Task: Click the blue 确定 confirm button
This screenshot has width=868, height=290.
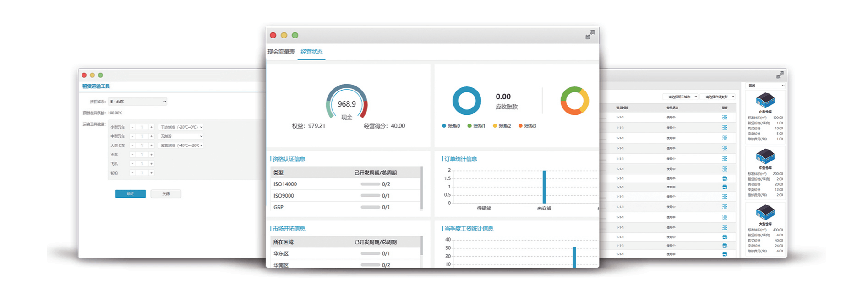Action: [x=131, y=194]
